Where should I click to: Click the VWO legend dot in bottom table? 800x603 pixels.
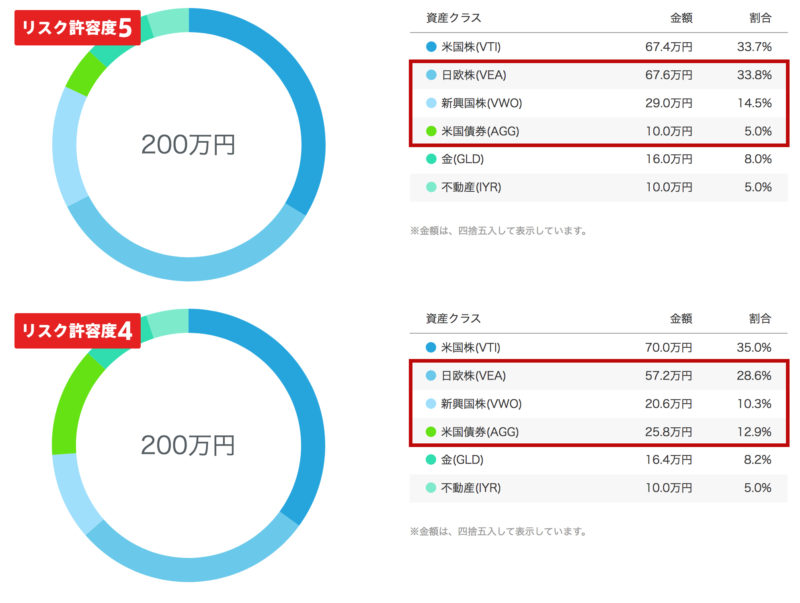click(x=431, y=404)
